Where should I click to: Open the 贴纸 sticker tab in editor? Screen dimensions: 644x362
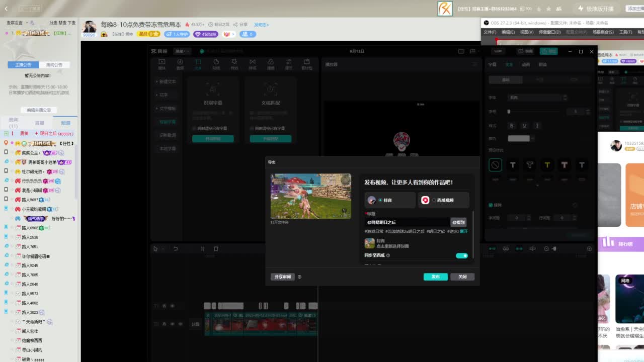coord(216,64)
